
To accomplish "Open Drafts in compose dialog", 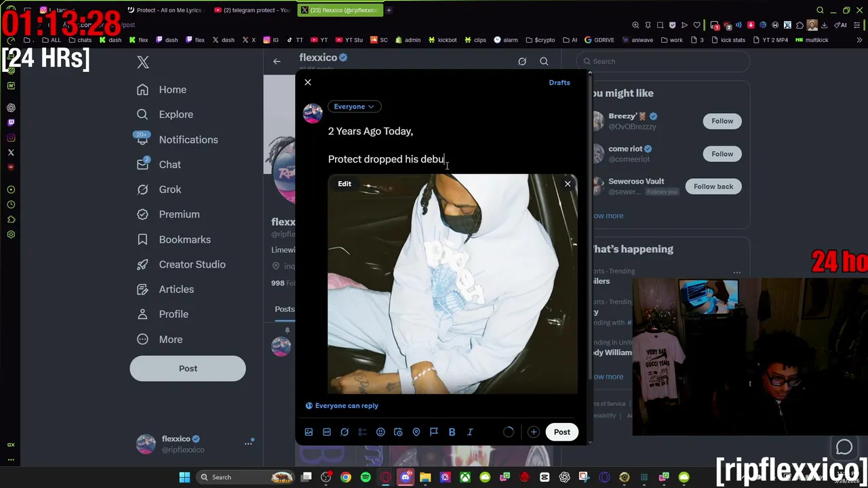I will coord(559,82).
